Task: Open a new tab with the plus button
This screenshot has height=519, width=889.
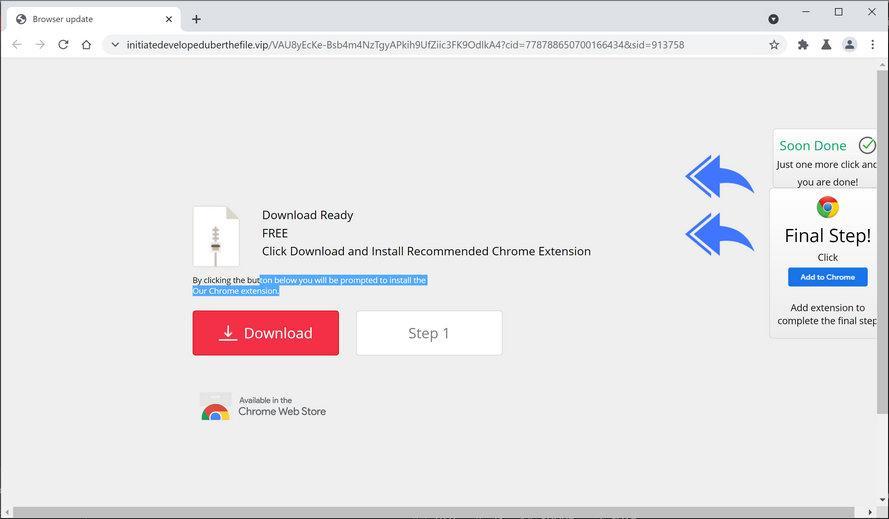Action: (x=196, y=19)
